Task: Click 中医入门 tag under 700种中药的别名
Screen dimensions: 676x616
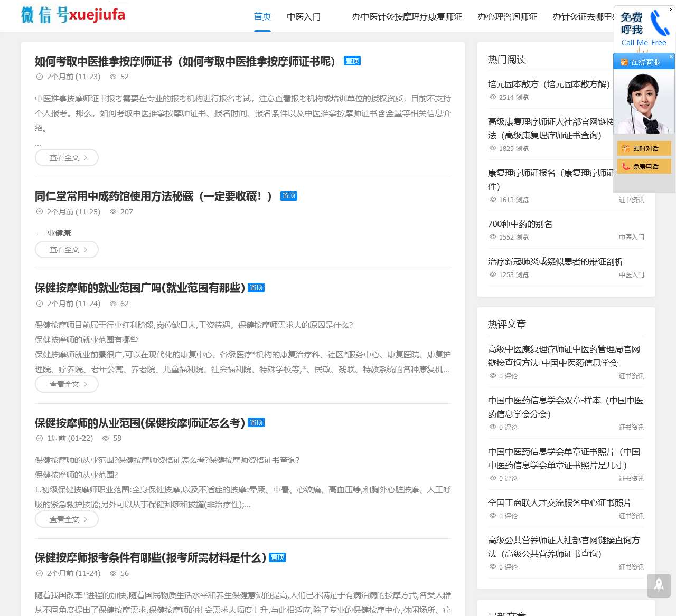Action: (632, 238)
